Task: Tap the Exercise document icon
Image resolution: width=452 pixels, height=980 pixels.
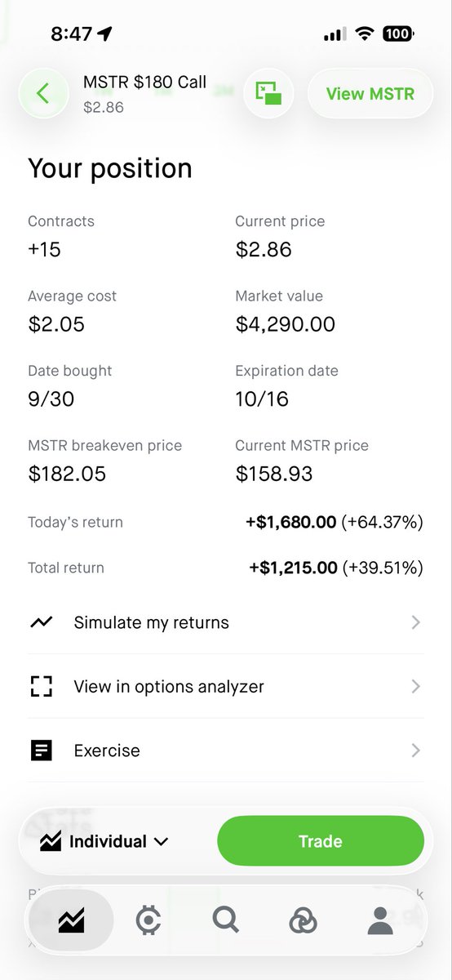Action: pyautogui.click(x=41, y=751)
